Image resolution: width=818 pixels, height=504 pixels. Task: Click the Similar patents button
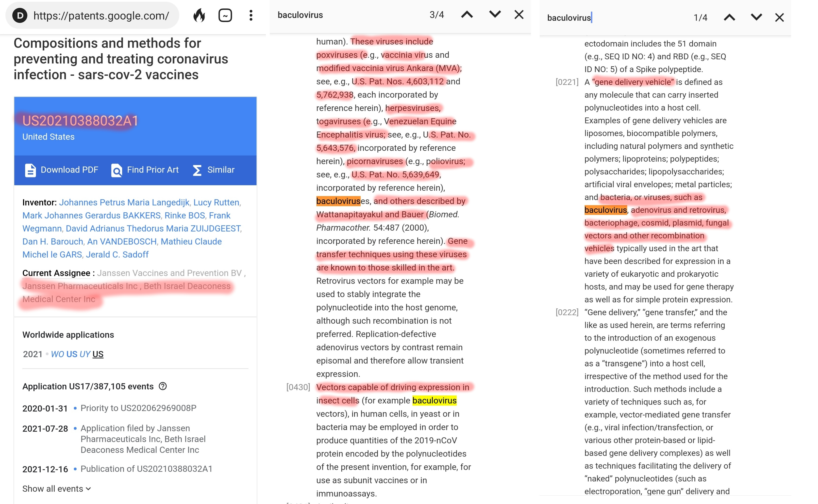click(x=214, y=170)
